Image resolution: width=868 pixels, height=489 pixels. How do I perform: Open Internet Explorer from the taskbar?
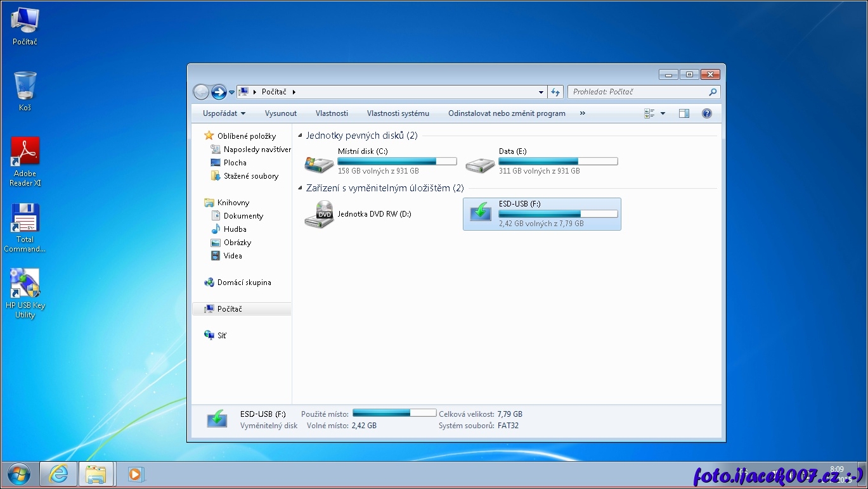tap(58, 474)
